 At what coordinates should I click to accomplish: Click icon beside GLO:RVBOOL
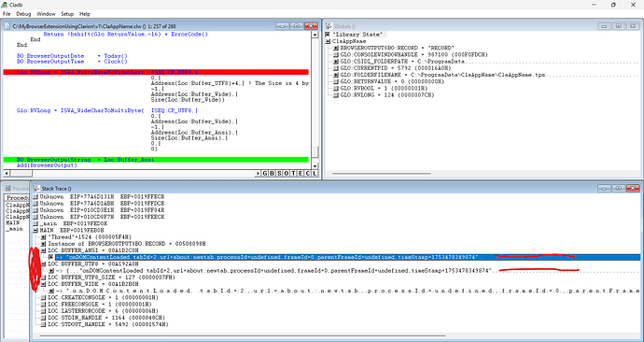click(x=336, y=89)
